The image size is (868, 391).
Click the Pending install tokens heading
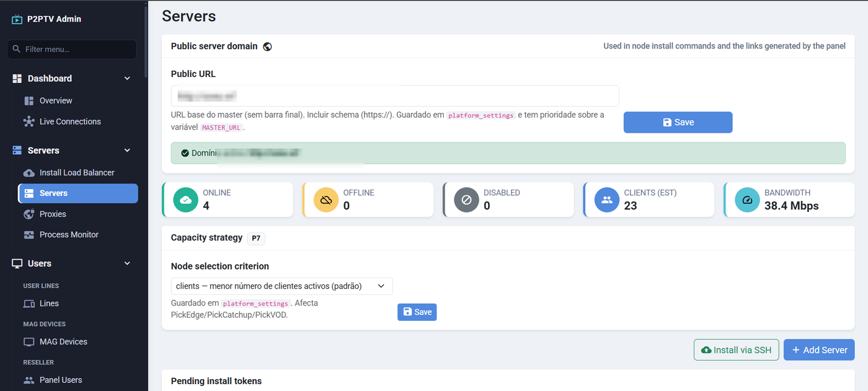coord(216,381)
